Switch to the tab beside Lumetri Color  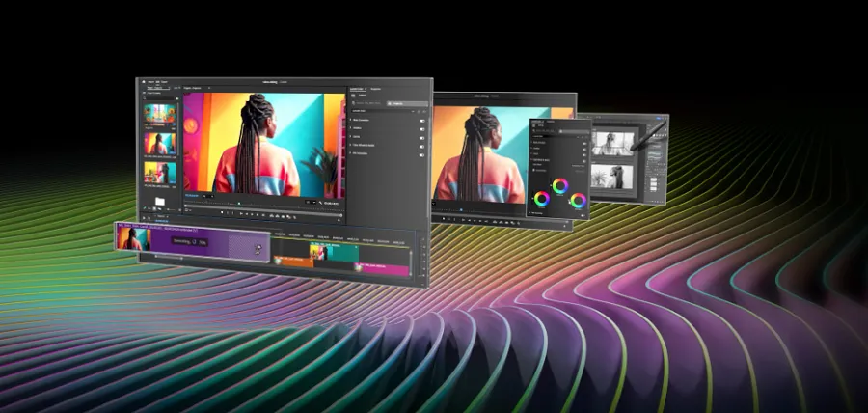pyautogui.click(x=376, y=89)
